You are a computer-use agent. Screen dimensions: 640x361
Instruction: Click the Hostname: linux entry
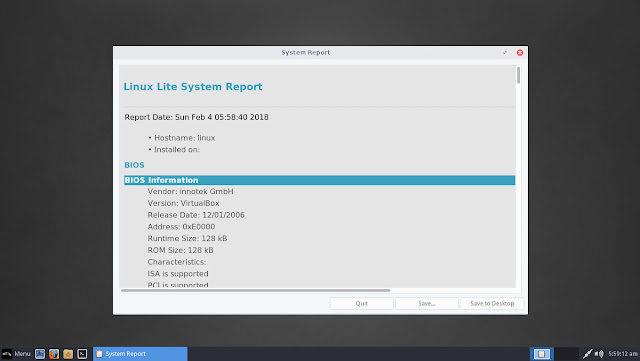(x=184, y=138)
